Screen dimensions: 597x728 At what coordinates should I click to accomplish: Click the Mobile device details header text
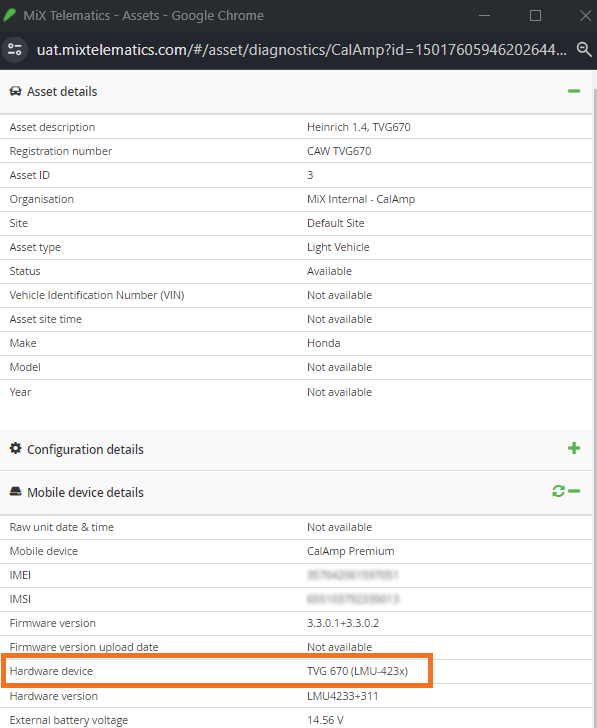[85, 492]
